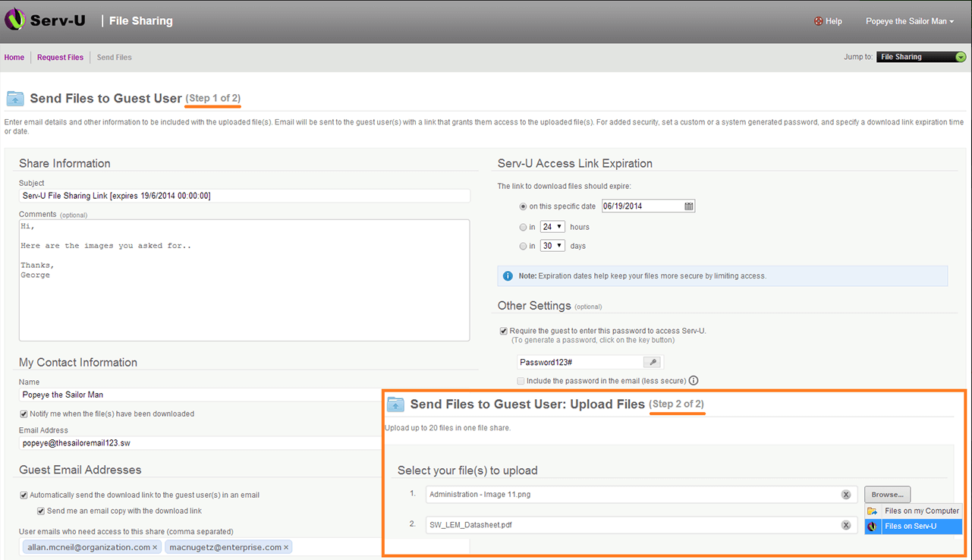The width and height of the screenshot is (972, 560).
Task: Remove Administration - Image 11.png from upload list
Action: coord(846,495)
